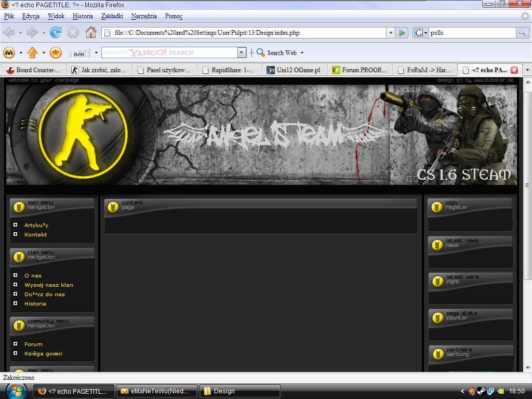This screenshot has width=532, height=399.
Task: Click the Yahoo search input field
Action: coord(169,52)
